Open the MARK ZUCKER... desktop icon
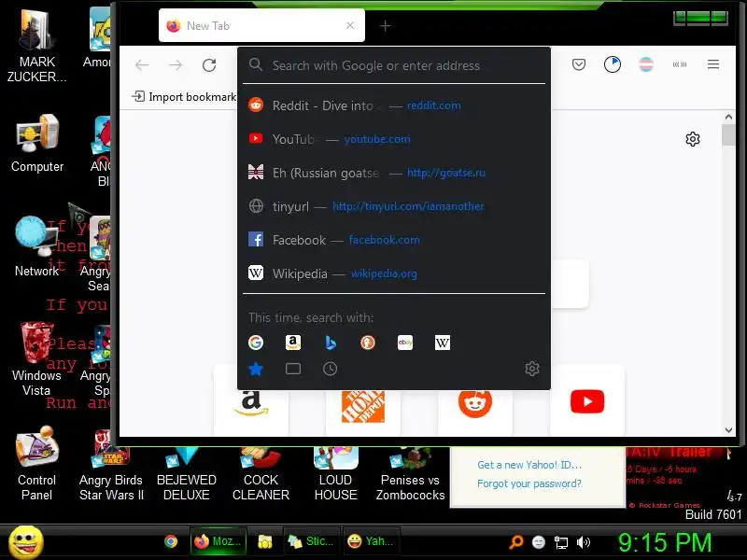This screenshot has width=747, height=560. coord(36,46)
